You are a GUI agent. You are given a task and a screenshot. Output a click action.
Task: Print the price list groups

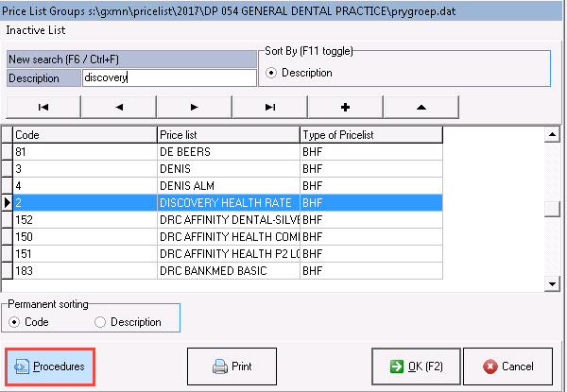(x=232, y=366)
